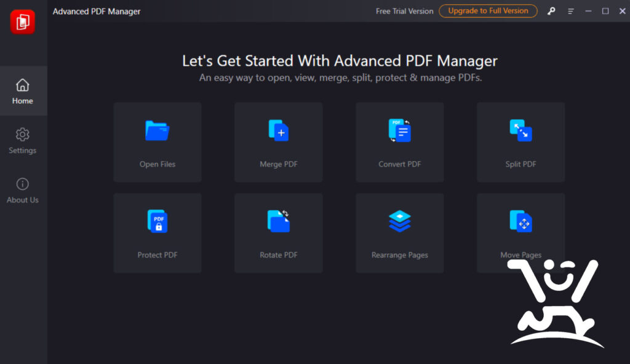Viewport: 630px width, 364px height.
Task: Maximize the application window
Action: tap(605, 11)
